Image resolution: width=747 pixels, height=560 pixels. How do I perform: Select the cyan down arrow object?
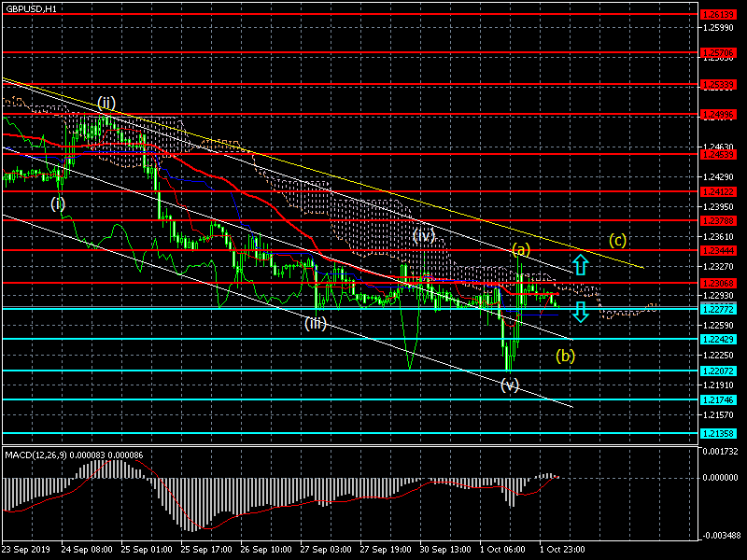580,313
